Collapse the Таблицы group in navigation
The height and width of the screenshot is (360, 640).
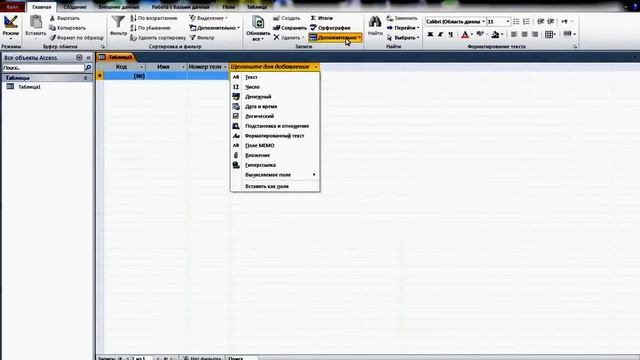85,78
